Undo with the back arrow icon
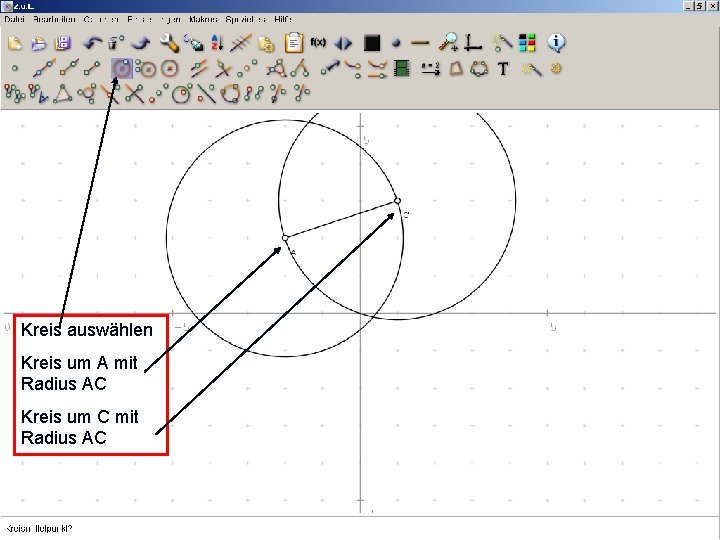Screen dimensions: 720x540 coord(93,43)
